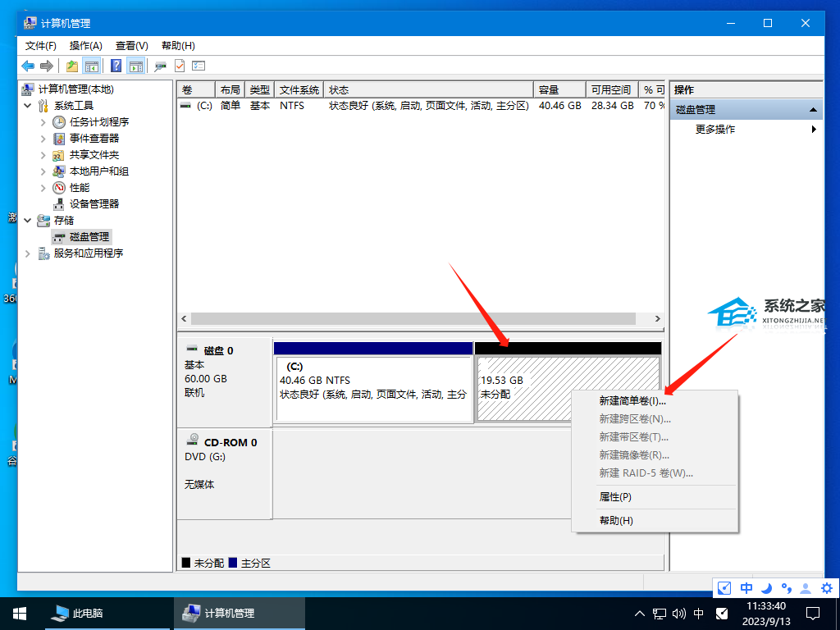Viewport: 840px width, 630px height.
Task: Expand the 服务和应用程序 tree node
Action: (x=28, y=253)
